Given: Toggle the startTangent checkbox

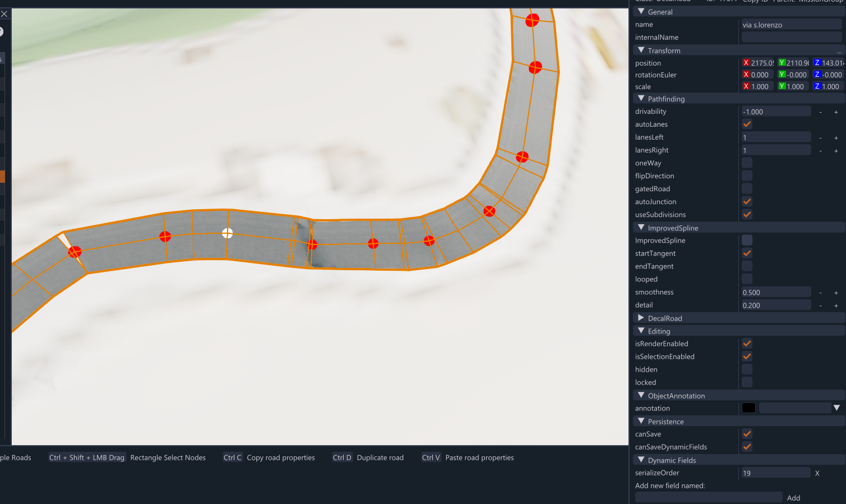Looking at the screenshot, I should point(747,253).
